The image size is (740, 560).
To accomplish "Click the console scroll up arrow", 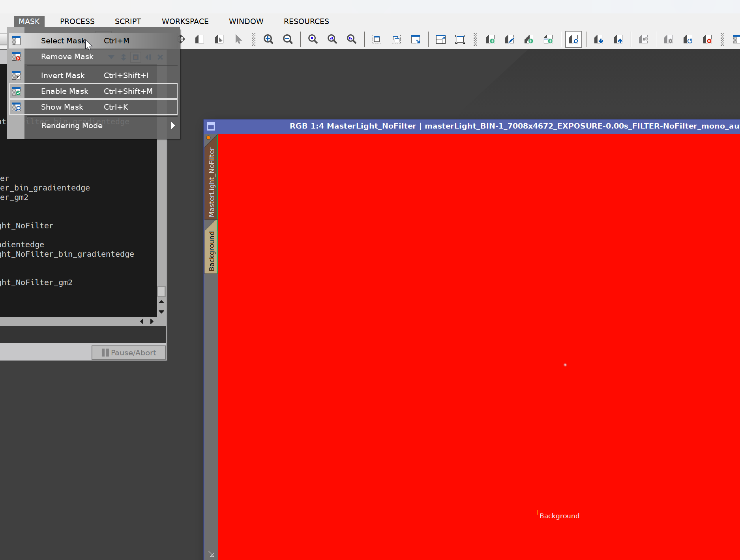I will [161, 302].
